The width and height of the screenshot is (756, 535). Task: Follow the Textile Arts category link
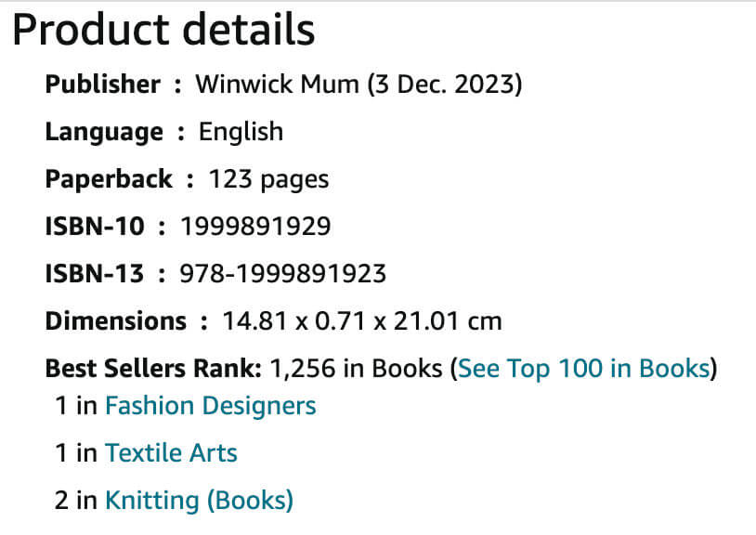(x=171, y=453)
